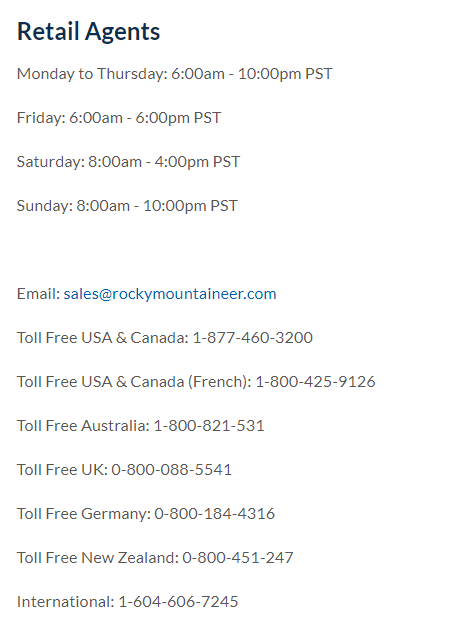The height and width of the screenshot is (634, 453).
Task: Click the Toll Free UK label
Action: pos(62,470)
